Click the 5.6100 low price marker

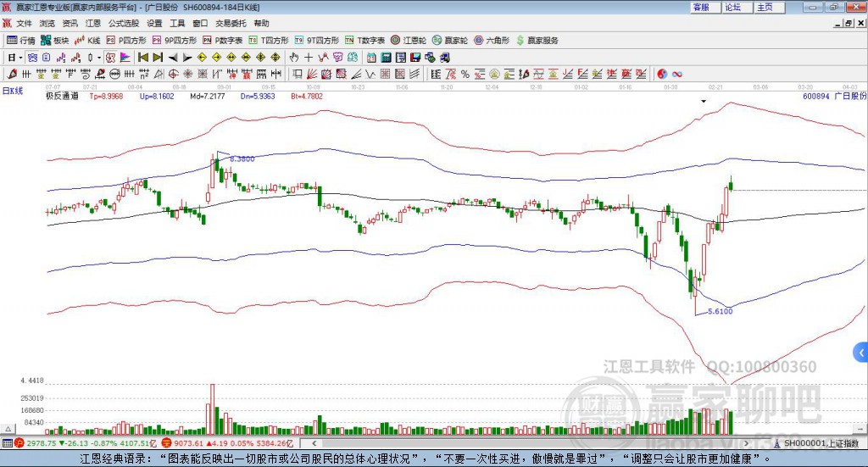(721, 312)
